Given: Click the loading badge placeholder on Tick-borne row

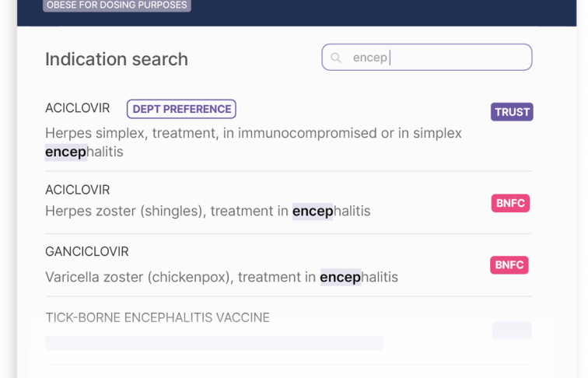Looking at the screenshot, I should point(512,331).
